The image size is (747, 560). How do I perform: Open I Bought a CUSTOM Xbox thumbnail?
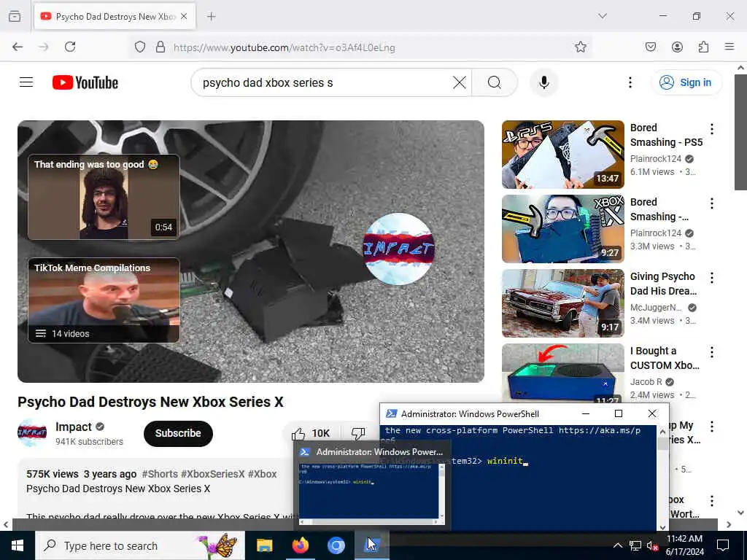(x=562, y=373)
